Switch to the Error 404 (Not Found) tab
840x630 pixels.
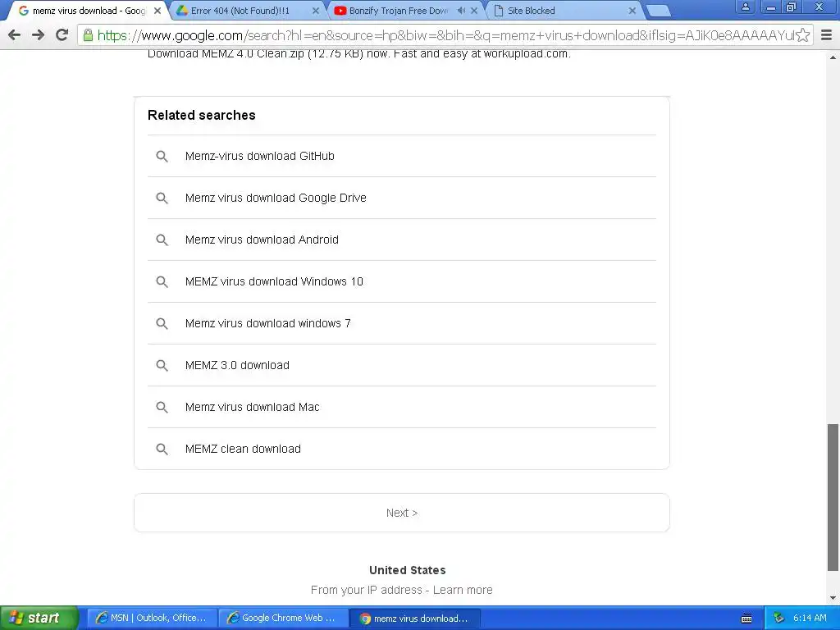[x=246, y=11]
